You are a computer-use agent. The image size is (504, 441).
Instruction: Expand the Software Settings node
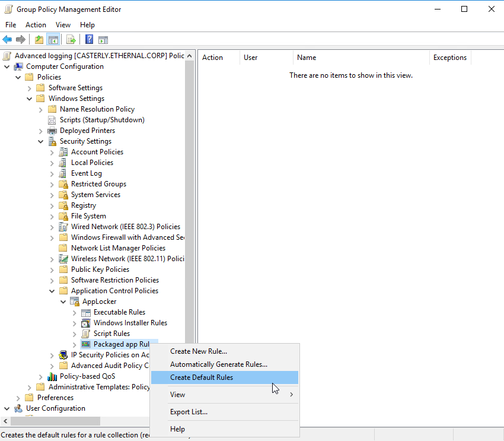click(29, 88)
